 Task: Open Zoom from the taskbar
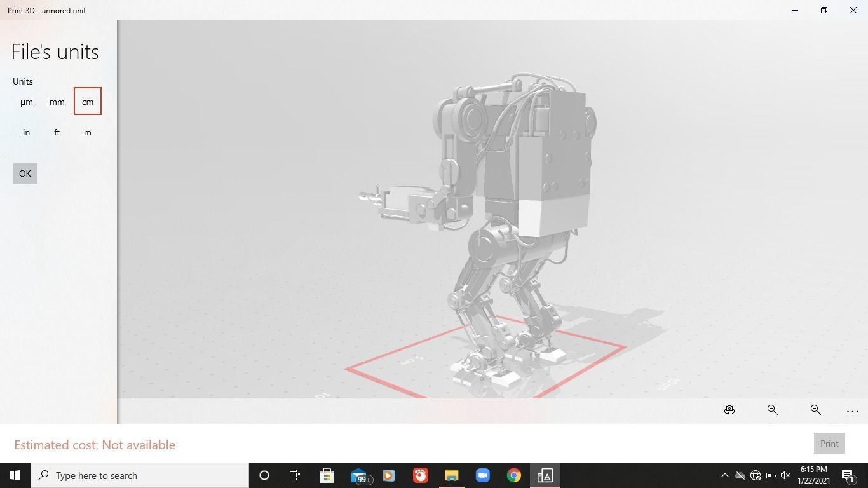point(482,475)
